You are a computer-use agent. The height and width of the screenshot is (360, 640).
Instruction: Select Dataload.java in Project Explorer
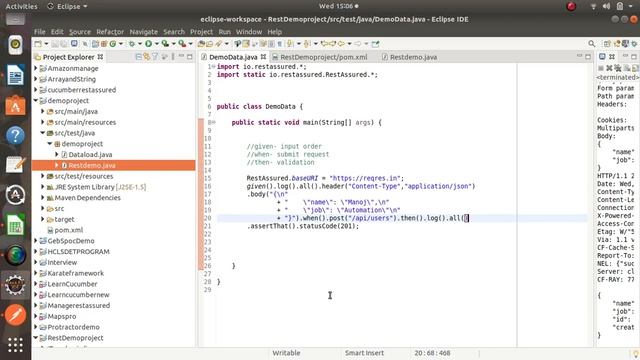(90, 154)
